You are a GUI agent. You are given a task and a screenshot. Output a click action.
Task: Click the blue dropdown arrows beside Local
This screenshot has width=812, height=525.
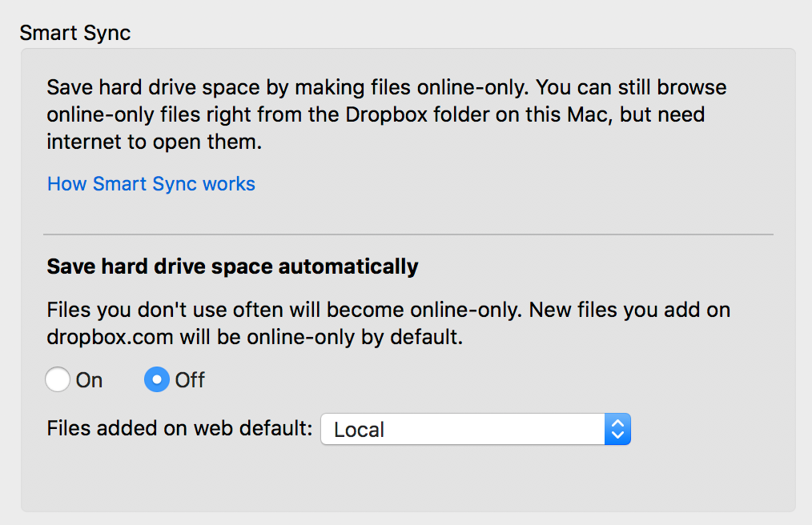(617, 430)
